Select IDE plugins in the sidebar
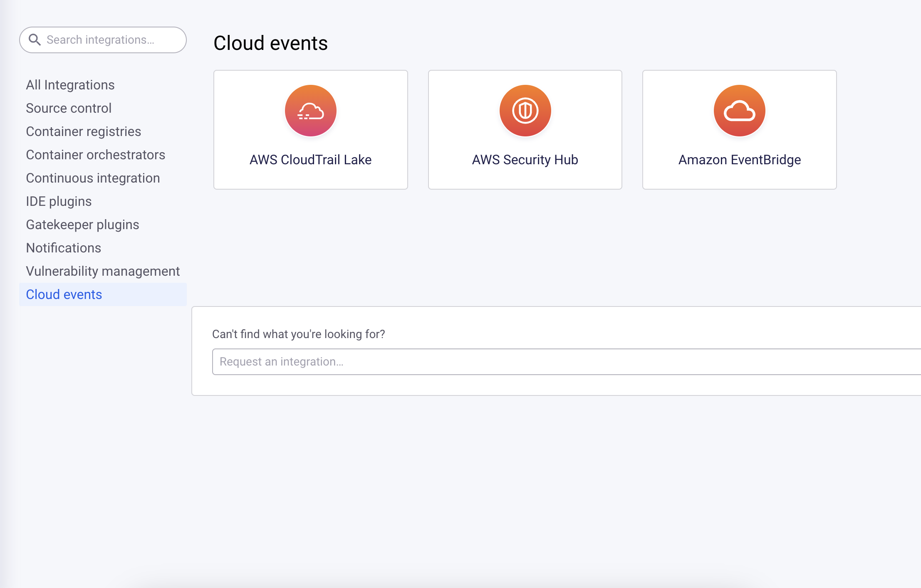 [x=59, y=201]
